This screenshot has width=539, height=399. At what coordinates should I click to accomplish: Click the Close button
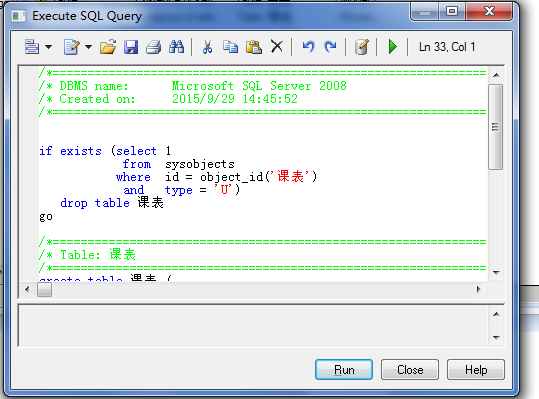coord(410,369)
